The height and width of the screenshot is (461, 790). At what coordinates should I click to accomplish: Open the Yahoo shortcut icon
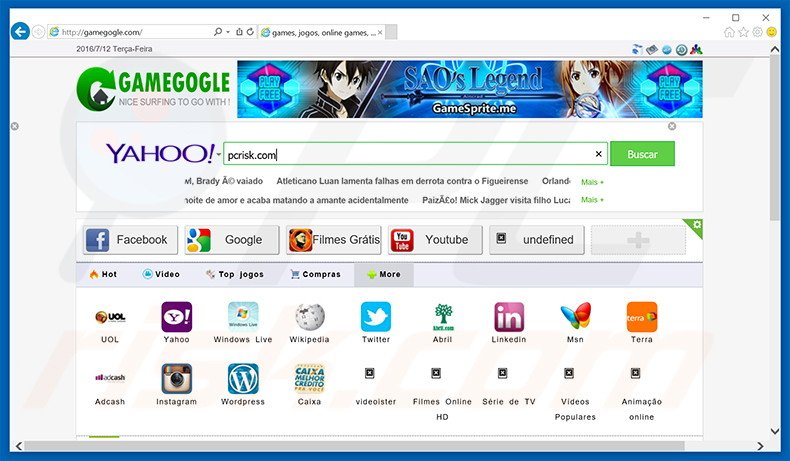[x=176, y=317]
